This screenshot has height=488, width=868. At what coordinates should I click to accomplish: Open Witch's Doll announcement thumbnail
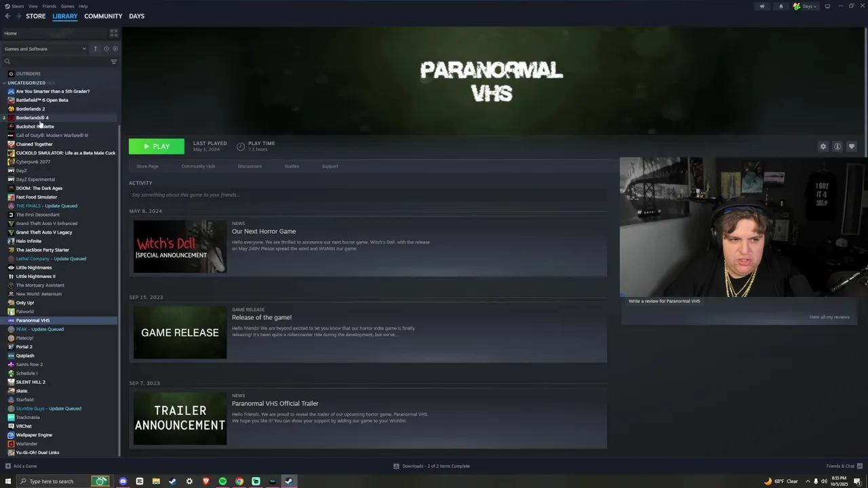[180, 247]
